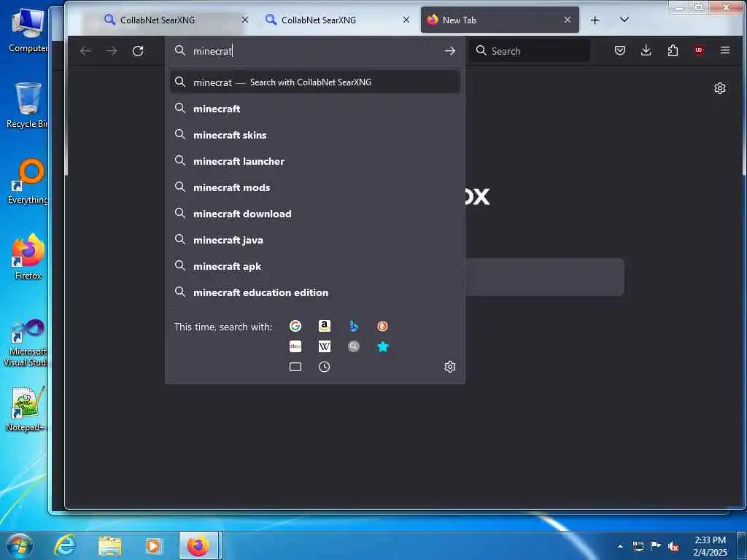This screenshot has height=560, width=747.
Task: Open the Computer desktop icon
Action: coord(28,29)
